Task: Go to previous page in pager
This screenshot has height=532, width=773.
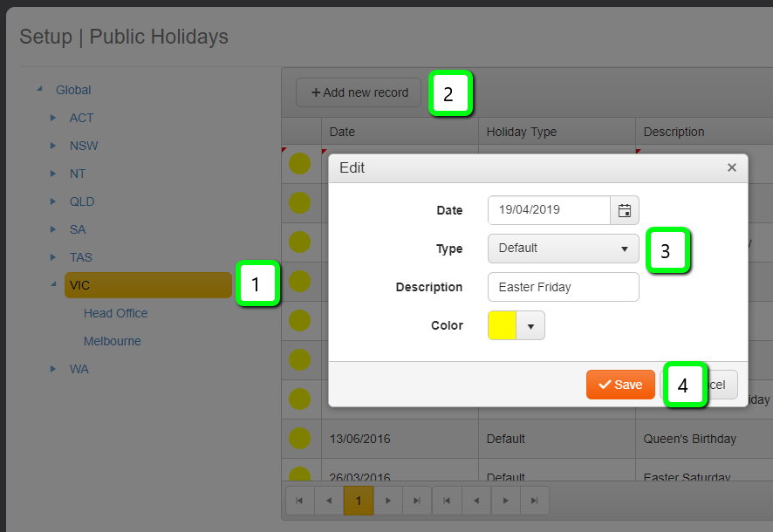Action: (329, 501)
